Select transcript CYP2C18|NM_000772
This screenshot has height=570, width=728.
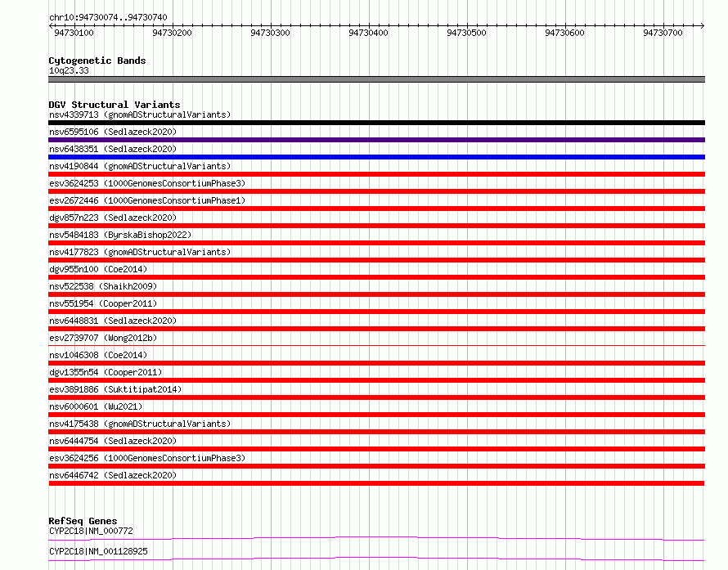coord(91,531)
